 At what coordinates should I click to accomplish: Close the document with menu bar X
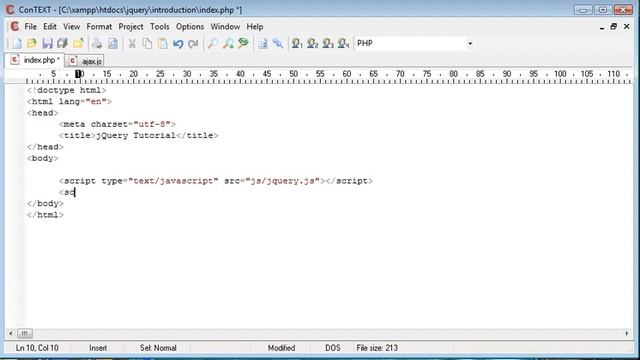pos(627,27)
